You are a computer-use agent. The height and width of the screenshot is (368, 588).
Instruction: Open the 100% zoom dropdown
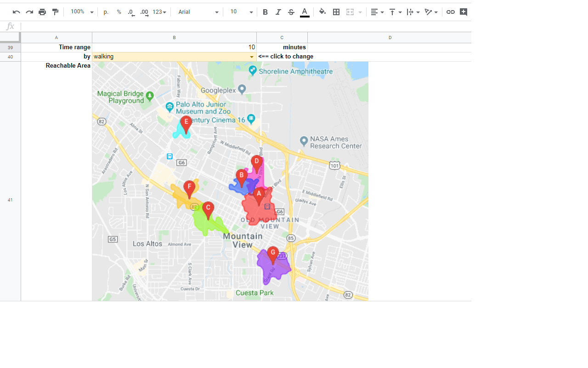click(x=82, y=12)
